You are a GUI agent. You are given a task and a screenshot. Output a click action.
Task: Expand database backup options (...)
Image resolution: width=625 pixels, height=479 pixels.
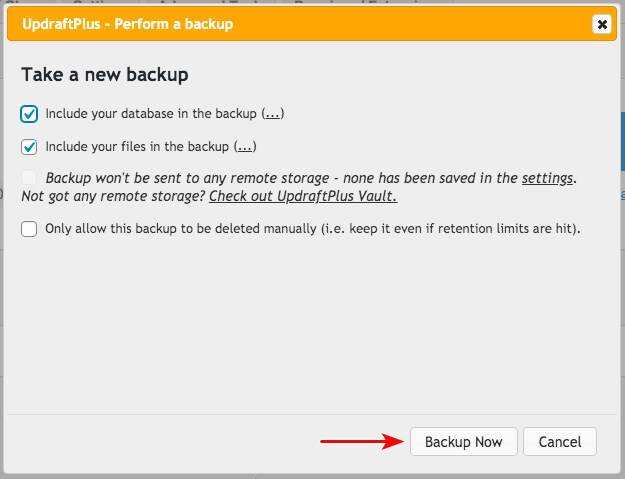point(273,114)
